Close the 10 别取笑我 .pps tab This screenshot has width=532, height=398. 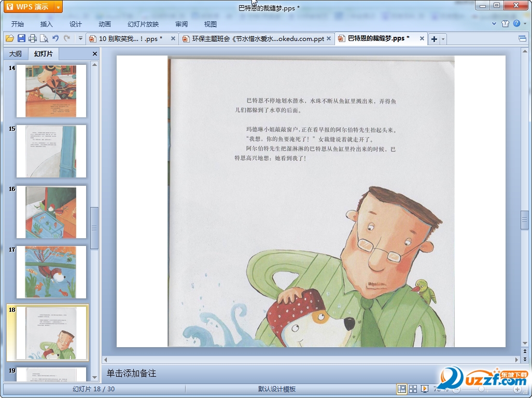point(173,38)
